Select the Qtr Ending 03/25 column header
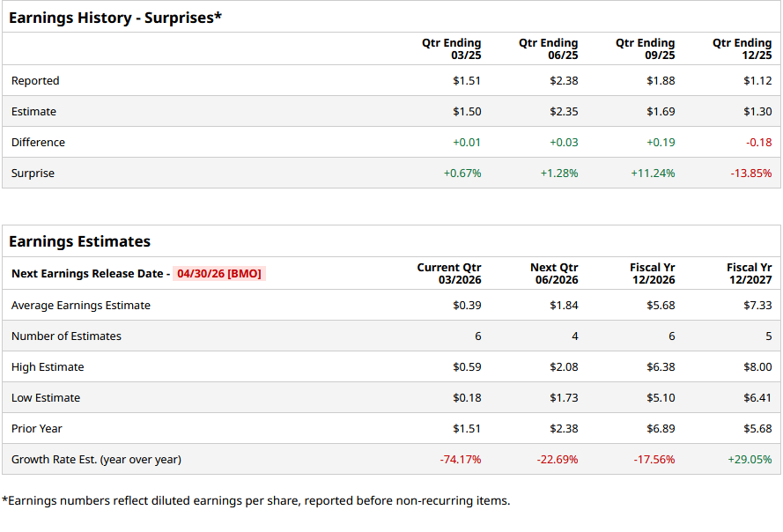Screen dimensions: 783x532 tap(451, 49)
